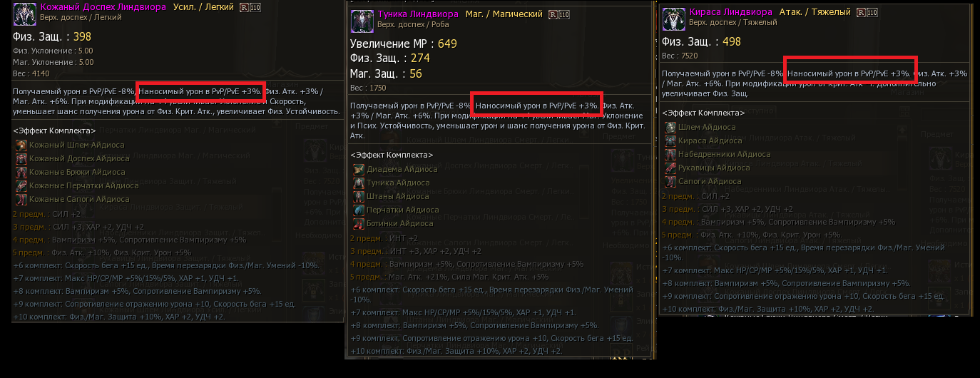Click the Увеличение MP 649 stat line
This screenshot has height=378, width=980.
point(403,44)
